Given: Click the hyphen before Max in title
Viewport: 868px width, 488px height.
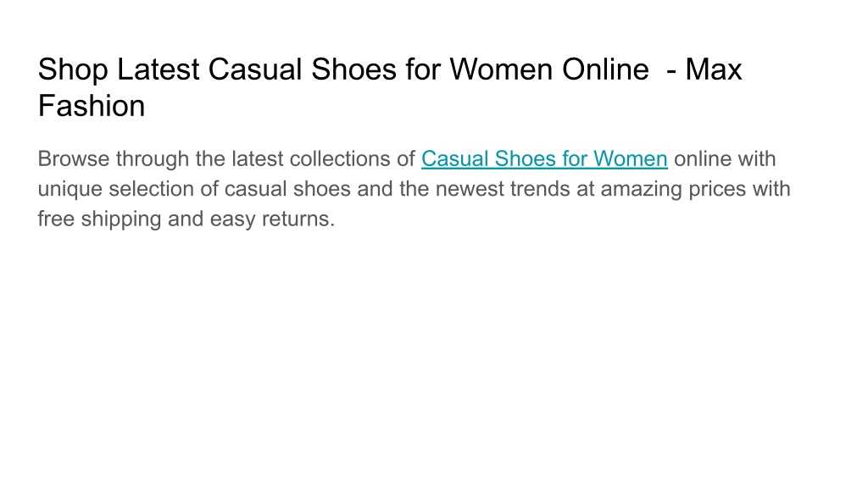Looking at the screenshot, I should coord(671,72).
